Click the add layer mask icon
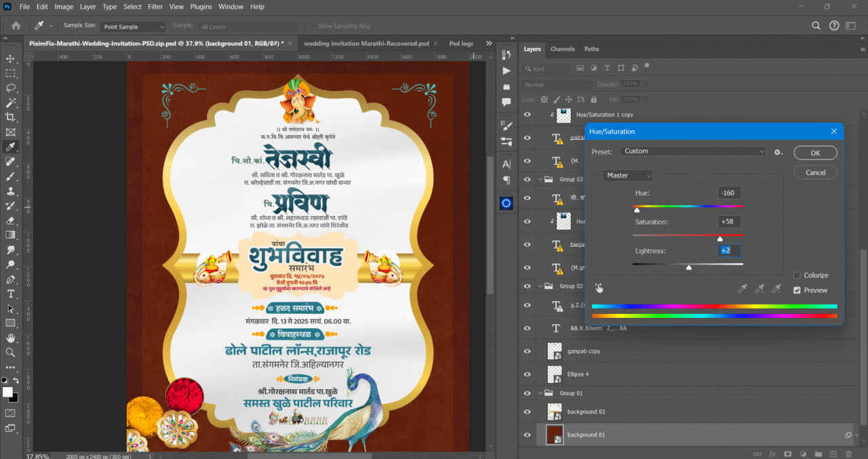 (x=787, y=454)
